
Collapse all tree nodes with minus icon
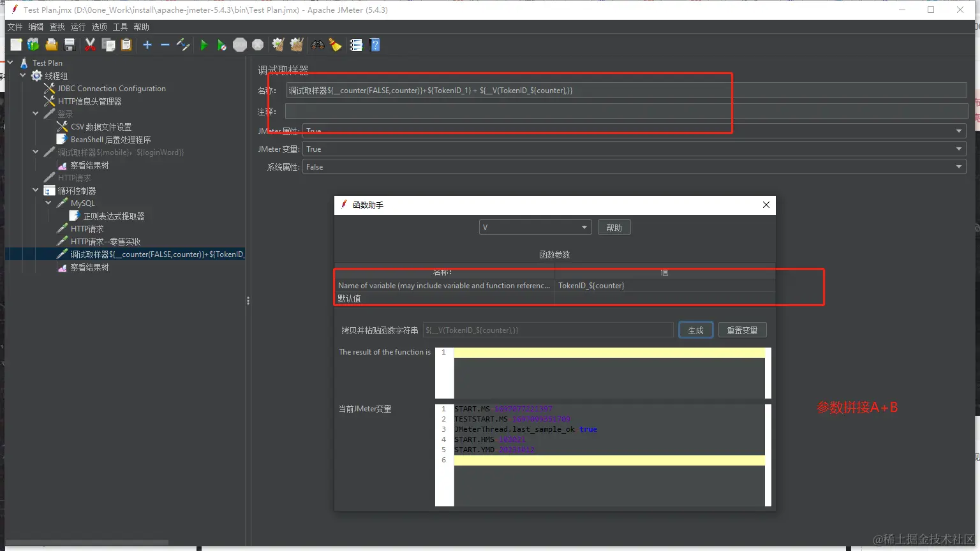(165, 45)
